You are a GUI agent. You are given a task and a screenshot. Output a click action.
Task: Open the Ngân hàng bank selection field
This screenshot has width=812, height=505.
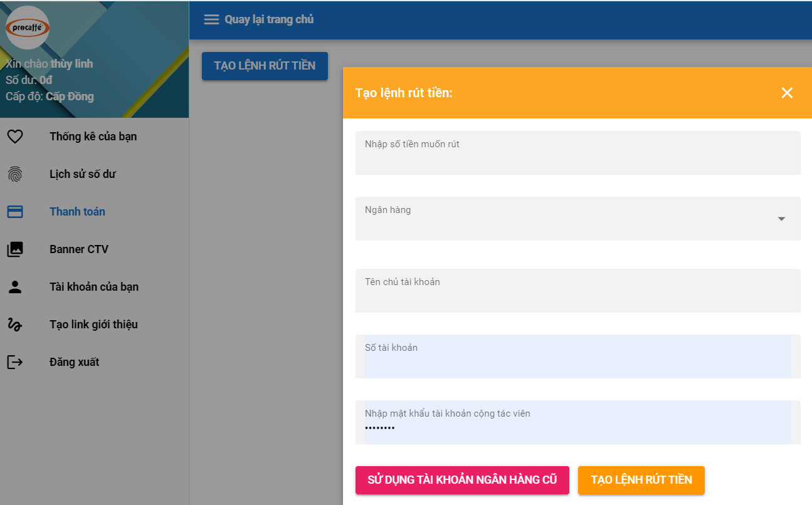564,219
